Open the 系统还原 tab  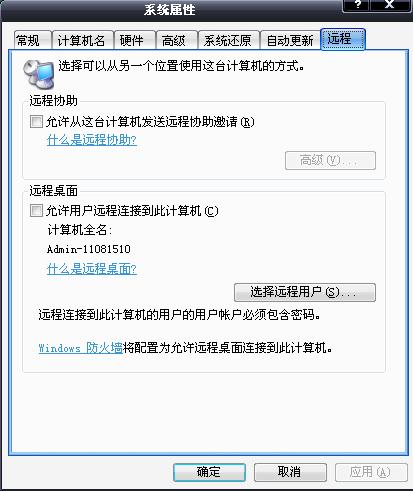point(229,41)
